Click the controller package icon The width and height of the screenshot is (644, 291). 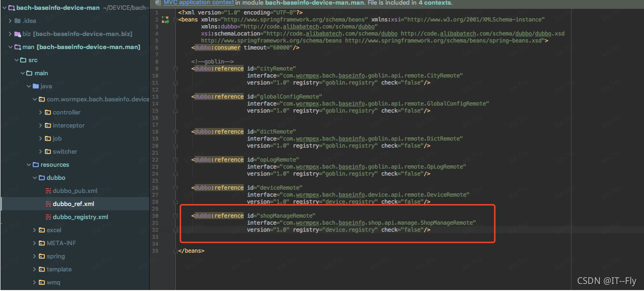tap(48, 113)
